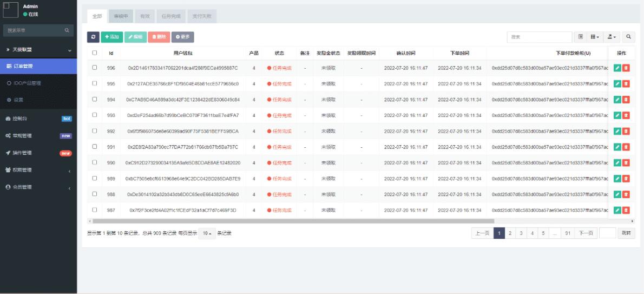Click the magnifier search icon beside export
This screenshot has height=294, width=644.
point(629,37)
